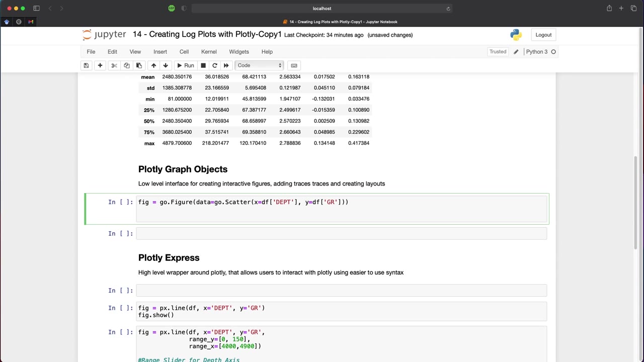Open a new tab with the plus icon
644x362 pixels.
pyautogui.click(x=621, y=8)
